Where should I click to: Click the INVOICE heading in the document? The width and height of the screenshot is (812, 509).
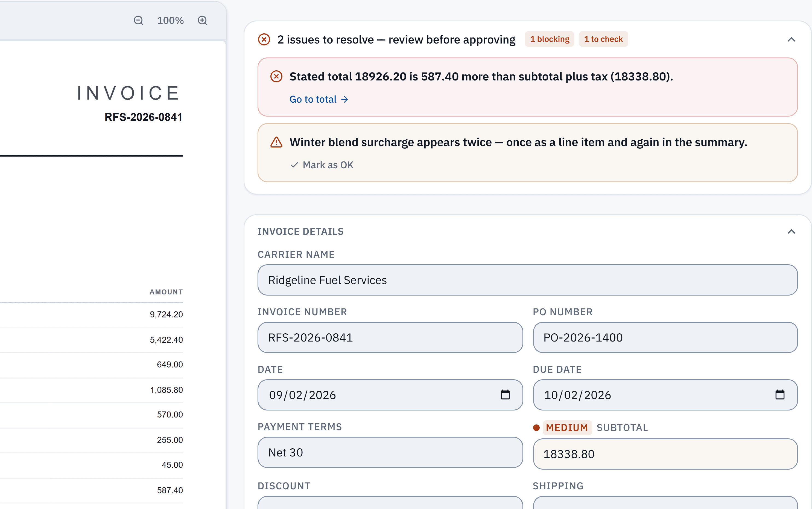128,93
